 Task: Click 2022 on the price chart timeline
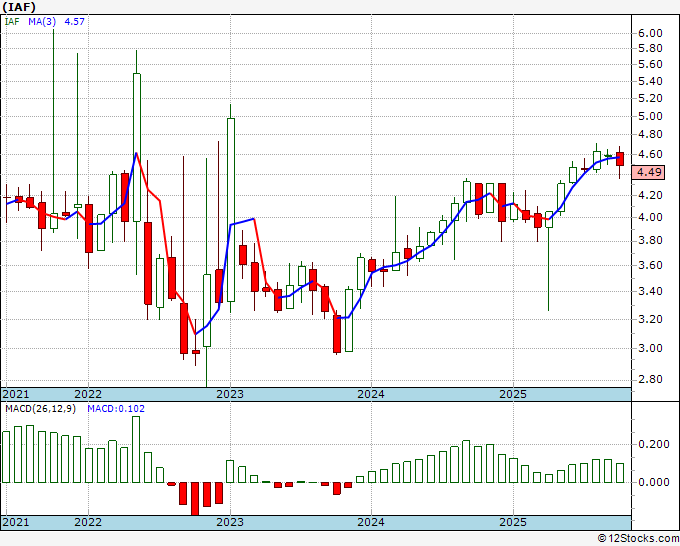(x=88, y=394)
